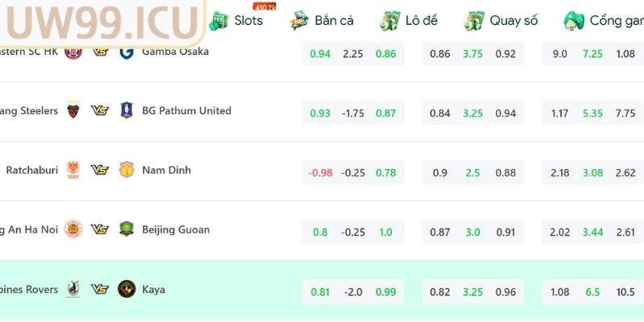This screenshot has width=644, height=322.
Task: Click the Nam Dinh team crest
Action: pyautogui.click(x=126, y=171)
